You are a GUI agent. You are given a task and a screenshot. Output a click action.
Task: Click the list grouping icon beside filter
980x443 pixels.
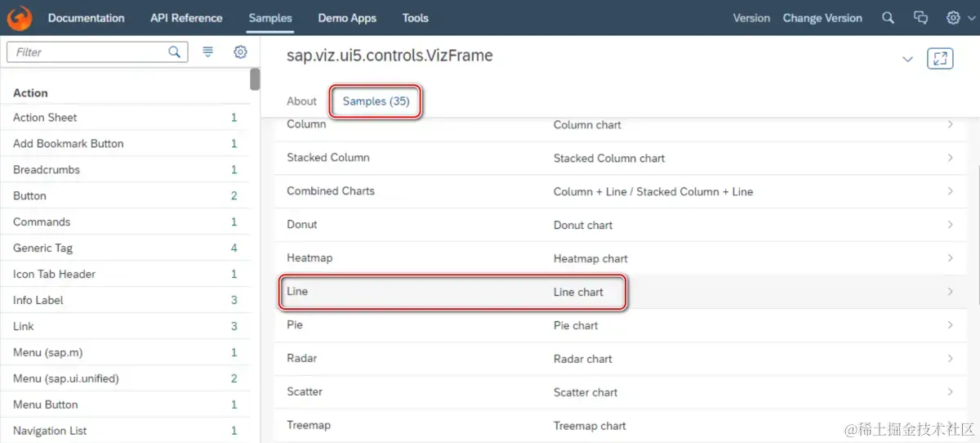208,52
